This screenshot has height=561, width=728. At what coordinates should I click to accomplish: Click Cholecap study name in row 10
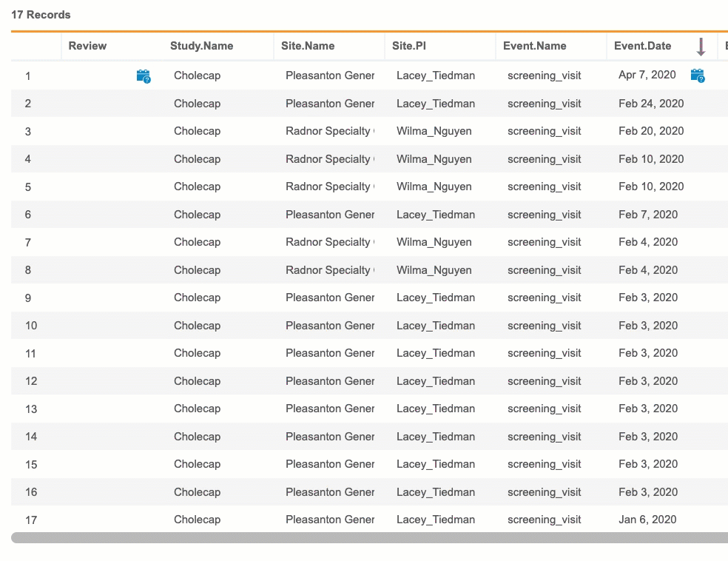(197, 326)
